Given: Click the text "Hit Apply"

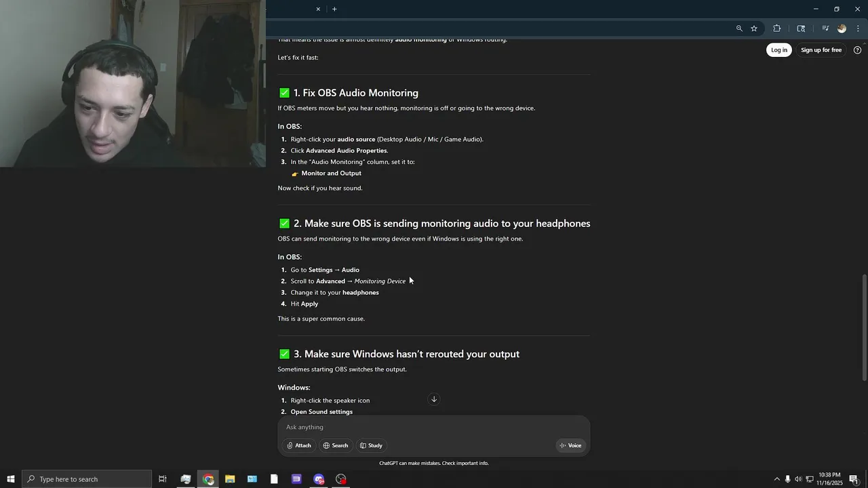Looking at the screenshot, I should (304, 304).
